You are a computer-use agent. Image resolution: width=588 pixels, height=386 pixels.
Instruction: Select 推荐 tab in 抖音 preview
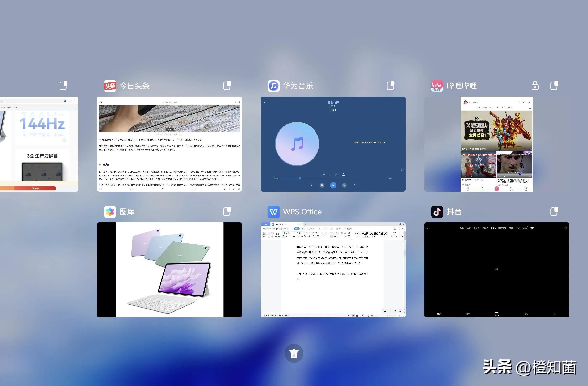click(x=532, y=228)
